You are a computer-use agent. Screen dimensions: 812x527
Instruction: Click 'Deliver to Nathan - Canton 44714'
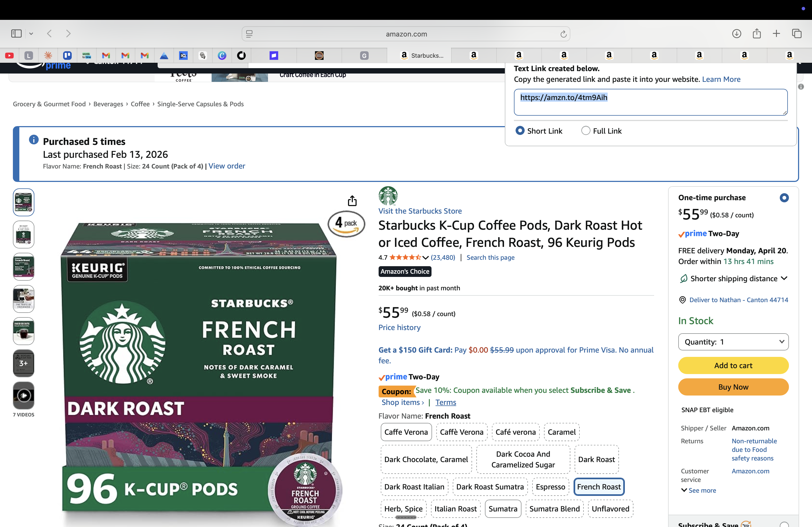[x=739, y=300]
